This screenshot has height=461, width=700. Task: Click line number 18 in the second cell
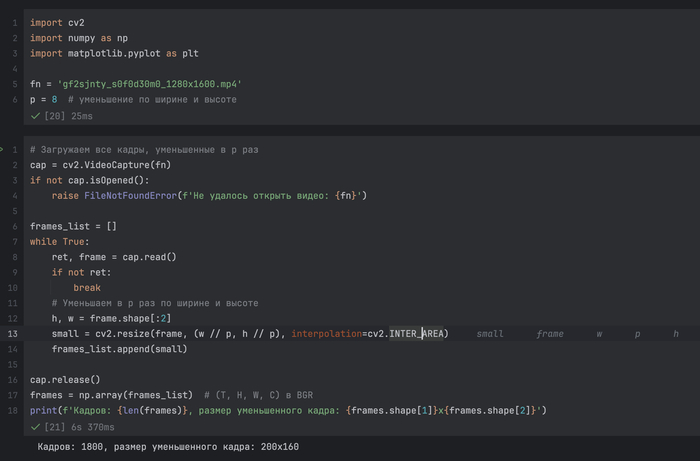(12, 411)
